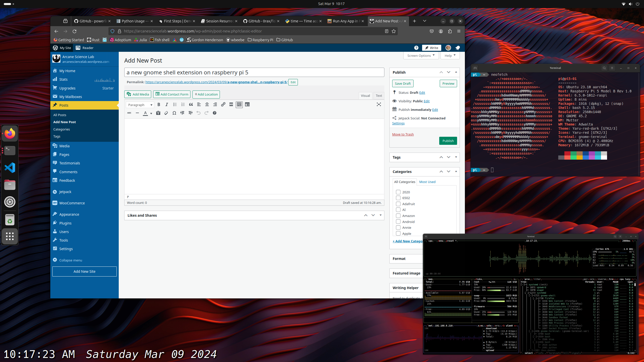Switch to the Visual editor tab
This screenshot has width=644, height=362.
pos(365,96)
